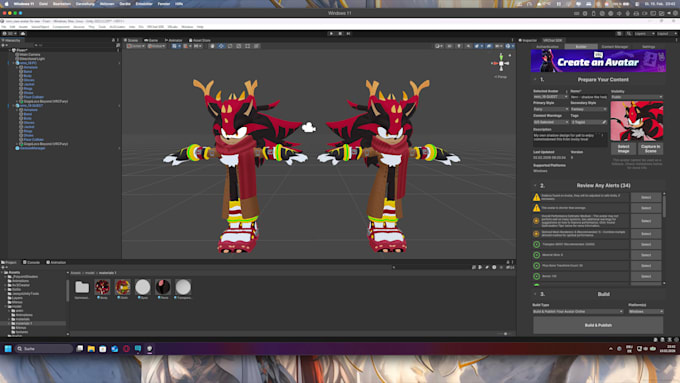
Task: Open the Global/Local dropdown in scene toolbar
Action: coord(156,46)
